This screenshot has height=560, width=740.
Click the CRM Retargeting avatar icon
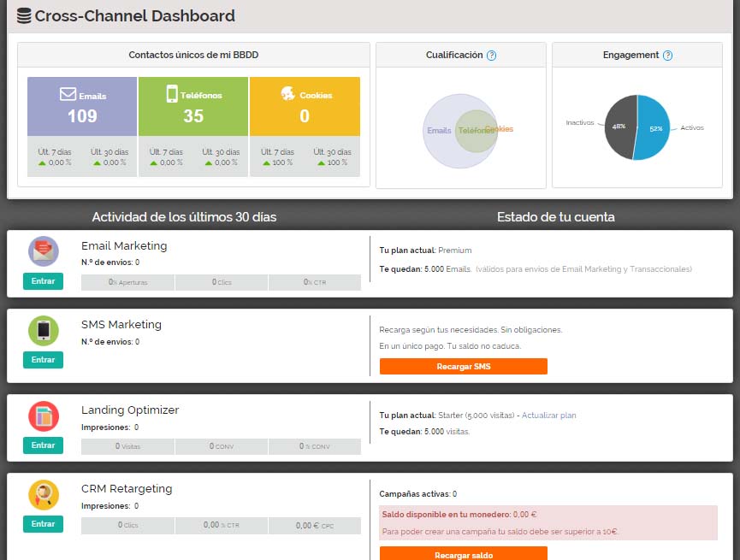point(42,495)
